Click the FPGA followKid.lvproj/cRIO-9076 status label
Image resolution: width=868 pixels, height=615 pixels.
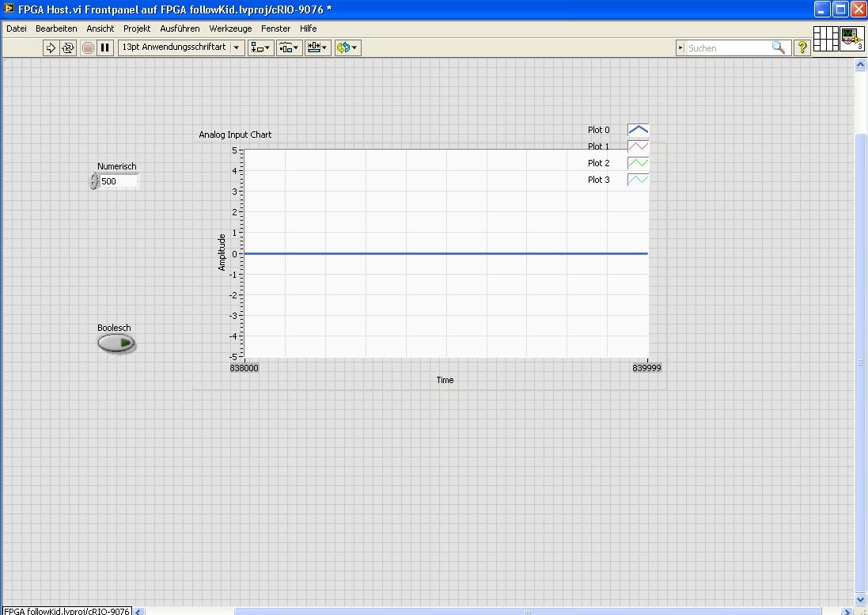click(66, 611)
